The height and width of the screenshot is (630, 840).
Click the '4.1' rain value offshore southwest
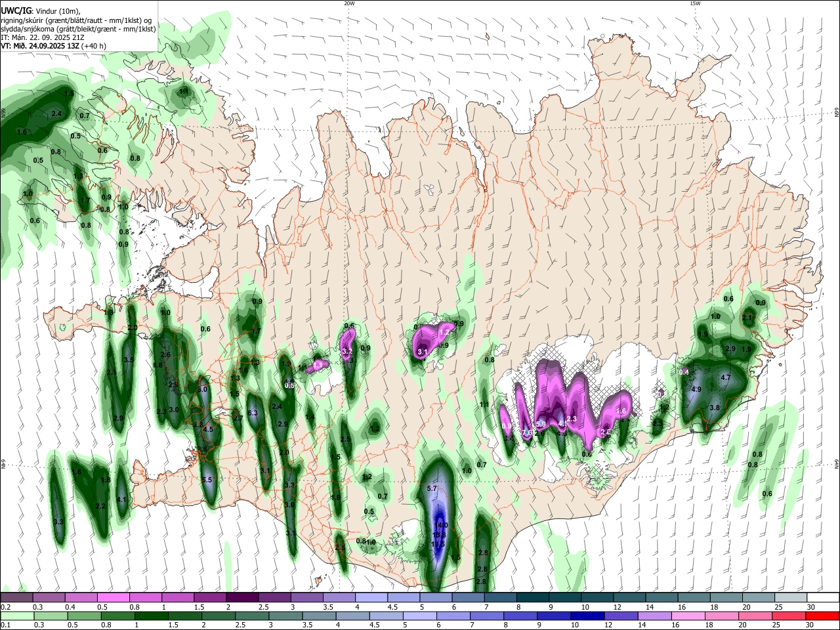pos(121,499)
